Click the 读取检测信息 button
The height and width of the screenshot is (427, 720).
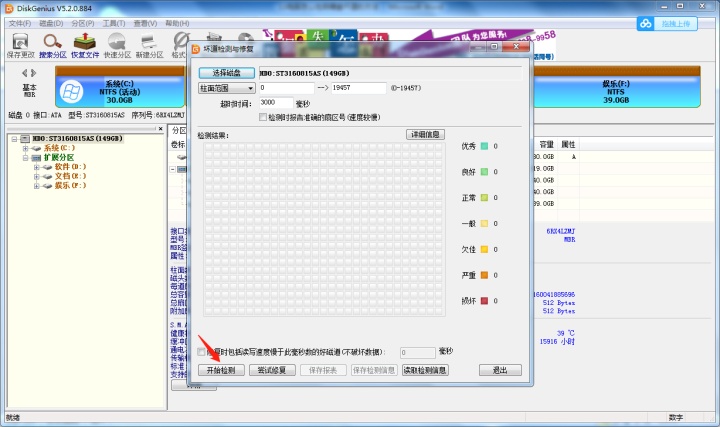[x=425, y=370]
